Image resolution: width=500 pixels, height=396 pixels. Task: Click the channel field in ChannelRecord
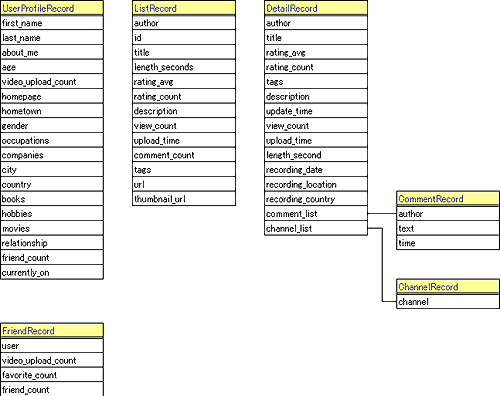(448, 301)
